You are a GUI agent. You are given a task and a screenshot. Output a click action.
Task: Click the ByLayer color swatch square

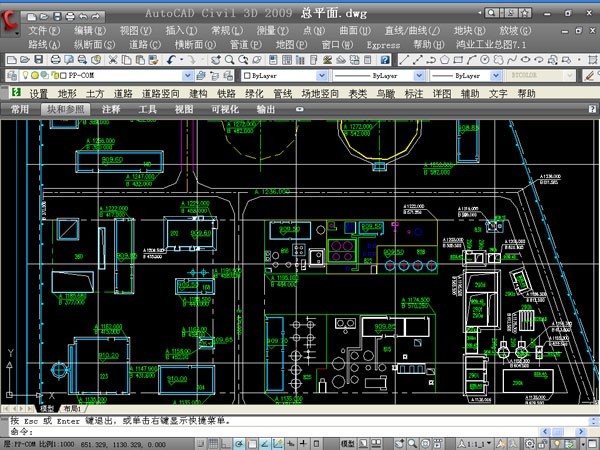(x=247, y=75)
